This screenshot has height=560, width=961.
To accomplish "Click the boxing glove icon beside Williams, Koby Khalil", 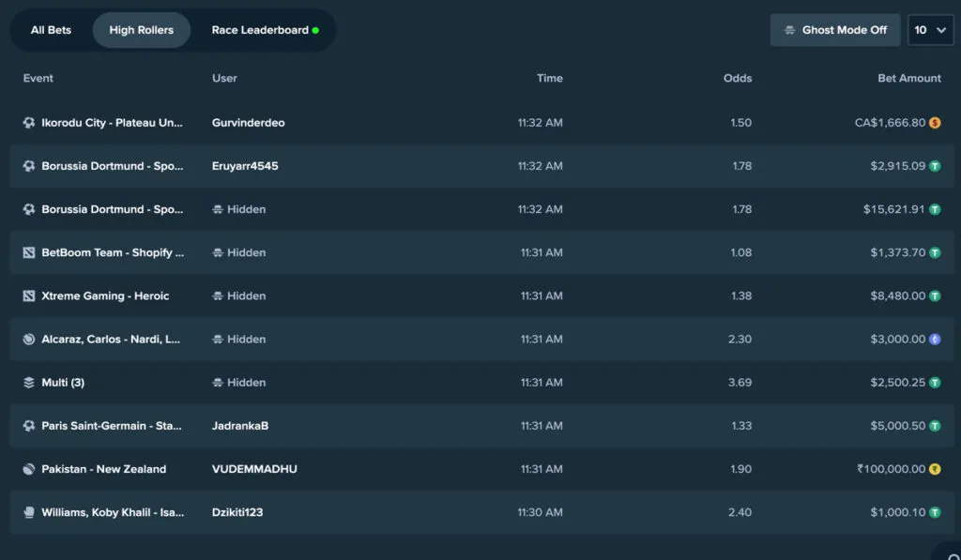I will (x=29, y=512).
